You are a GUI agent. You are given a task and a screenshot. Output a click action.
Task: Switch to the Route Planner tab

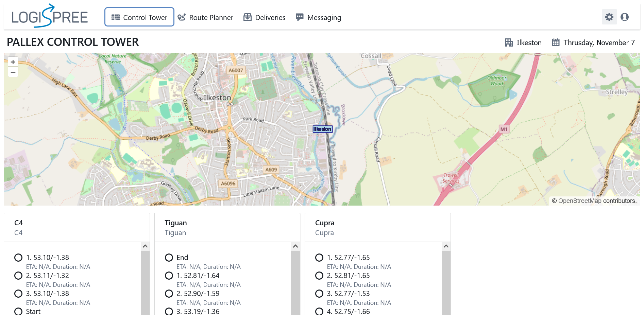206,17
